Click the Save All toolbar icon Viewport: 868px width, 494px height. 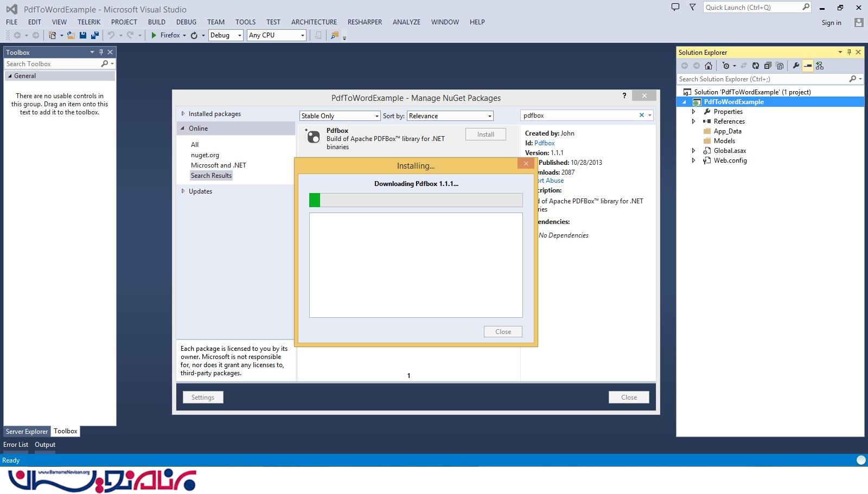point(94,35)
